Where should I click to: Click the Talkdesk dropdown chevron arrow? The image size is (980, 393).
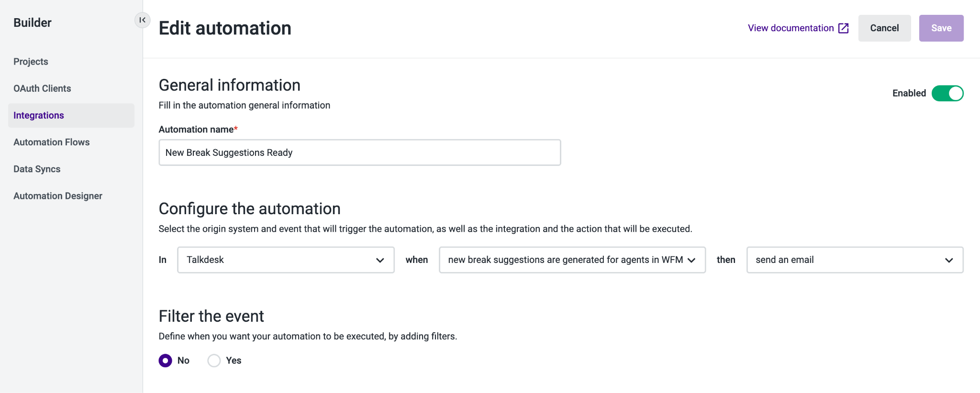(380, 260)
